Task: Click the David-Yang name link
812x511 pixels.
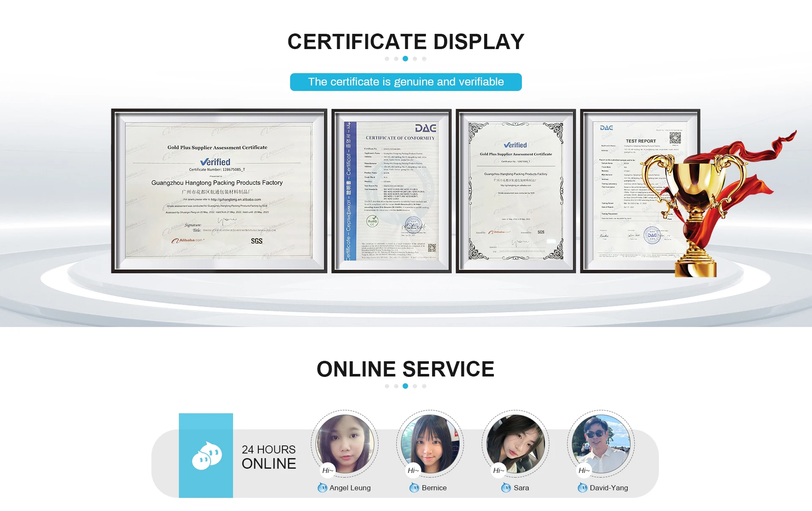Action: pos(609,488)
